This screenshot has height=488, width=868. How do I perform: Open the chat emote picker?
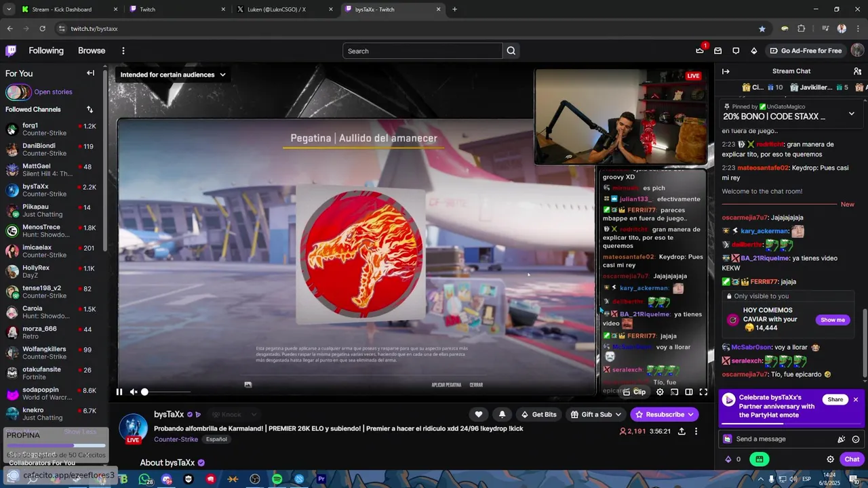click(x=856, y=439)
